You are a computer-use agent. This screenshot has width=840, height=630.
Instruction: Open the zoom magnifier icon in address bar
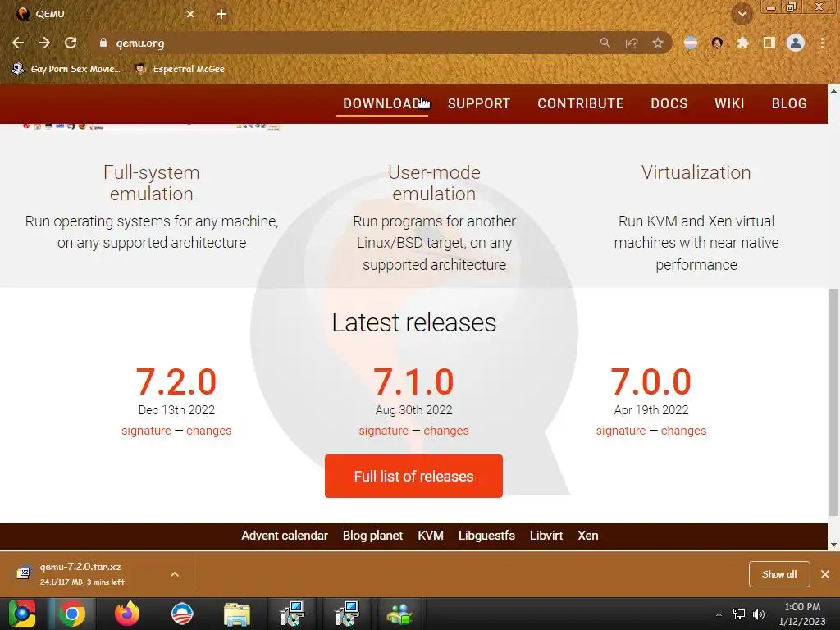[605, 43]
